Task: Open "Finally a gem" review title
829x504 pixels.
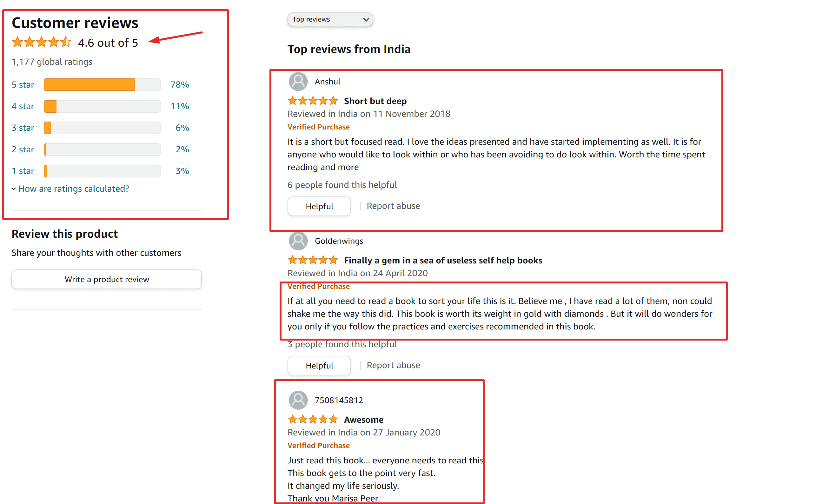Action: pyautogui.click(x=443, y=261)
